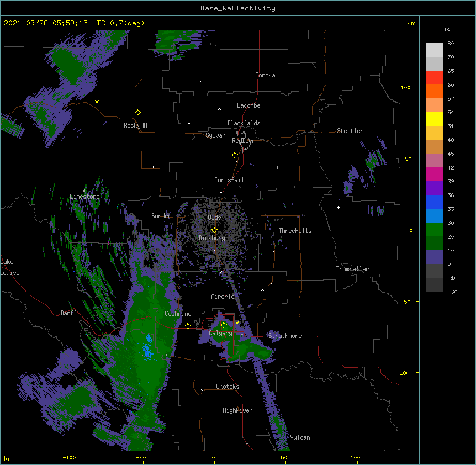Image resolution: width=476 pixels, height=465 pixels.
Task: Click the white plus marker southwest of Stettler
Action: tap(338, 207)
